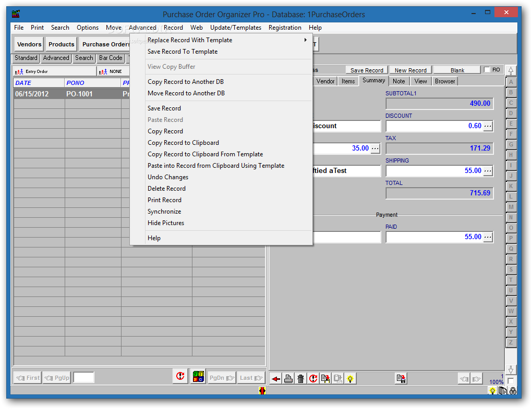The width and height of the screenshot is (532, 409).
Task: Choose Save Record To Template
Action: [221, 52]
